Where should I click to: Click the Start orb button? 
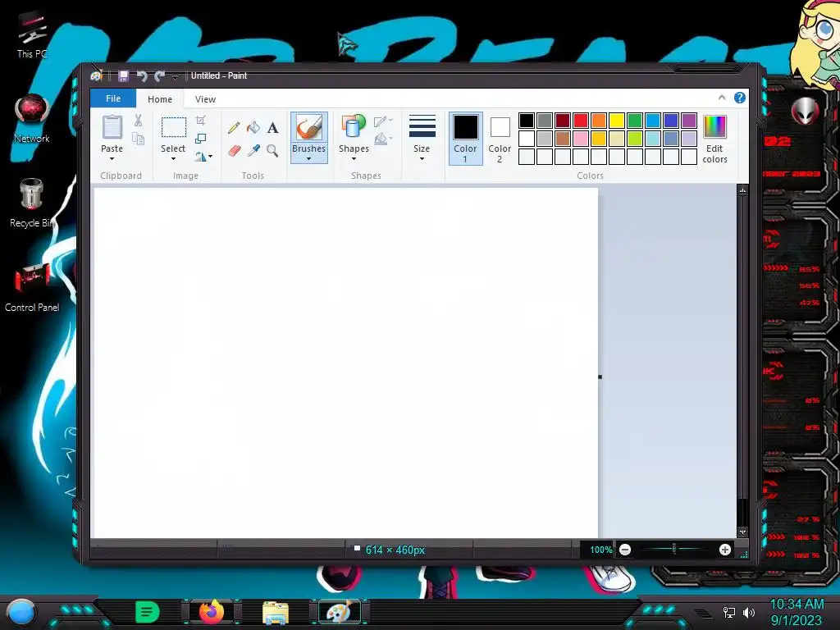pyautogui.click(x=21, y=612)
